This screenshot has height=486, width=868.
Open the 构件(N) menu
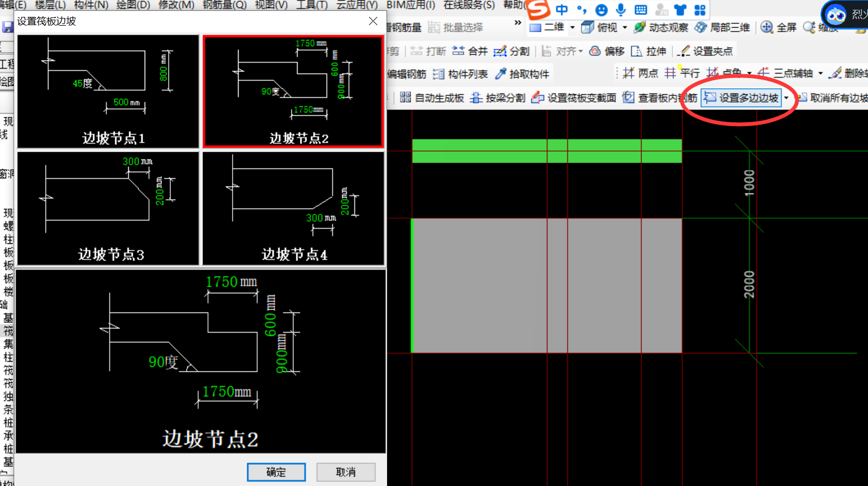pyautogui.click(x=91, y=5)
